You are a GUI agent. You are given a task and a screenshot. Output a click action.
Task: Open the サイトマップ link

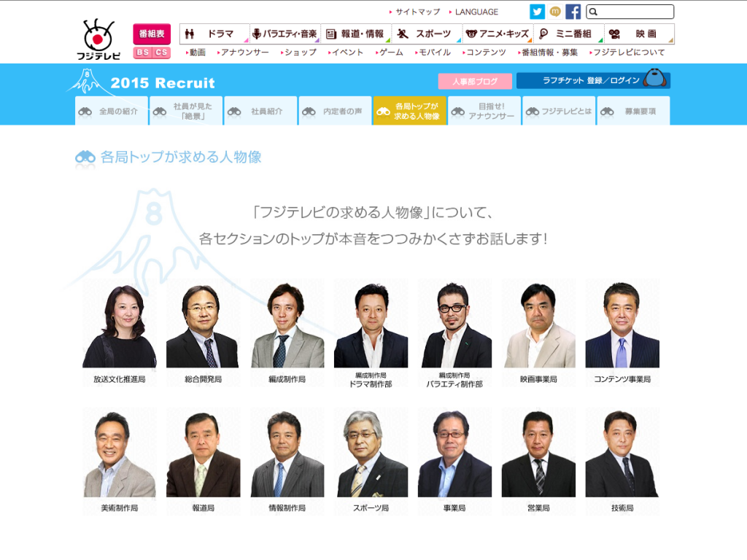[x=416, y=11]
